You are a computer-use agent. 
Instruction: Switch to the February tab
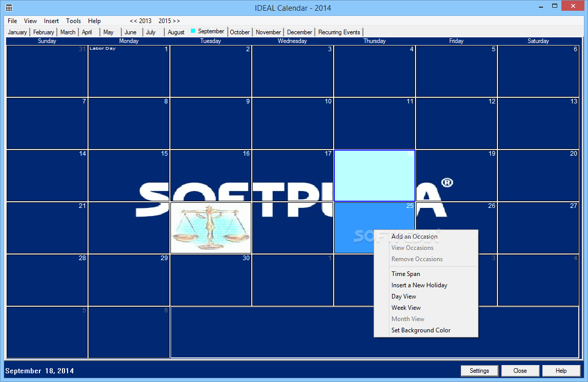pyautogui.click(x=43, y=32)
